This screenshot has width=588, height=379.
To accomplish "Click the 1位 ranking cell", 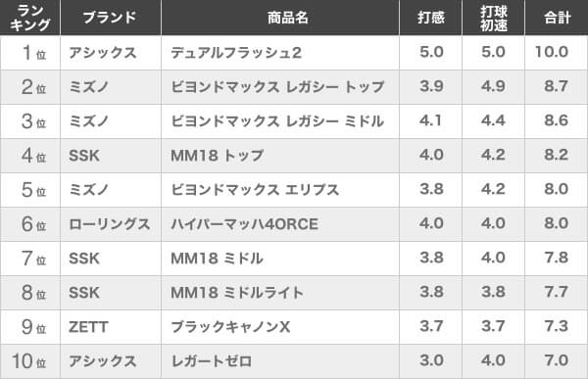I will (30, 53).
